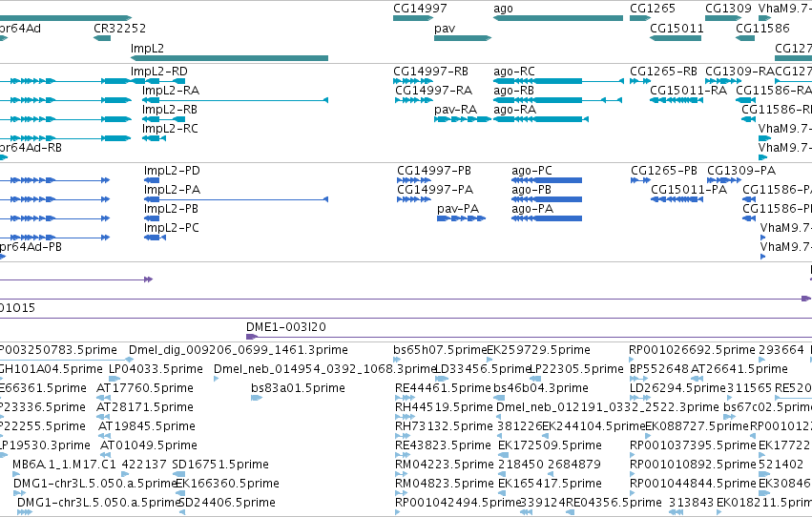
Task: Click the pav gene bar
Action: click(463, 38)
